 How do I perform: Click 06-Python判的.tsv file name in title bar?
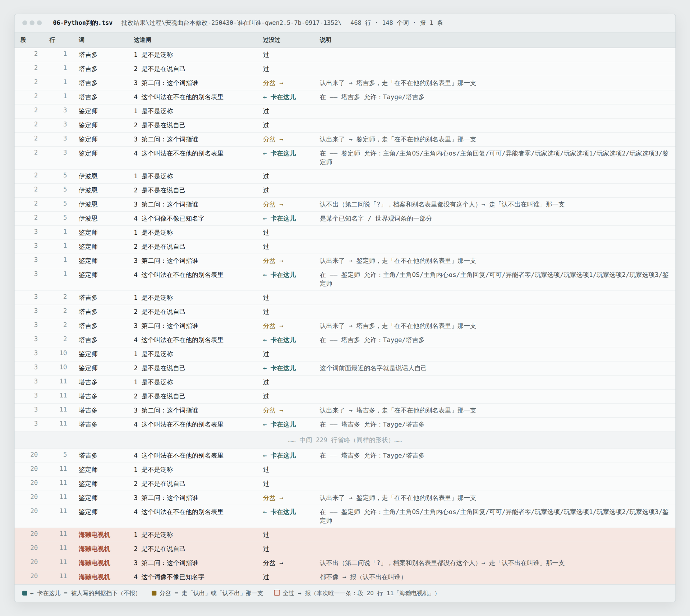tap(83, 23)
